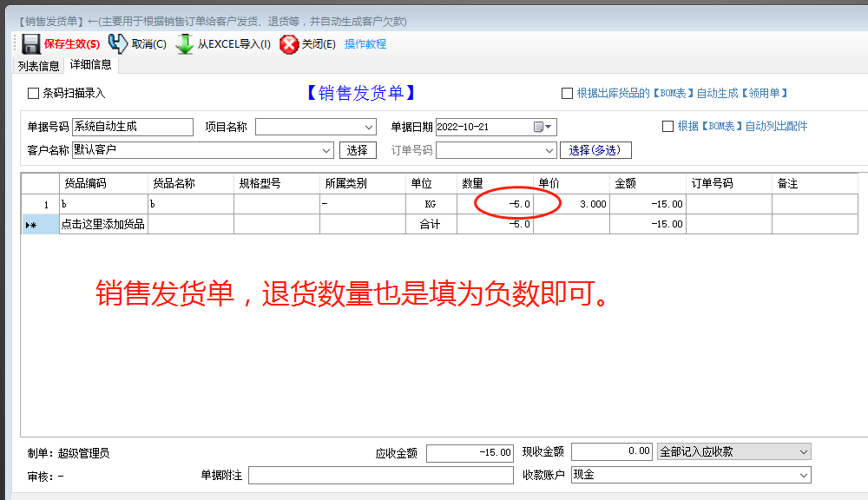Image resolution: width=868 pixels, height=500 pixels.
Task: Open the 操作教程 tutorial link
Action: tap(364, 43)
